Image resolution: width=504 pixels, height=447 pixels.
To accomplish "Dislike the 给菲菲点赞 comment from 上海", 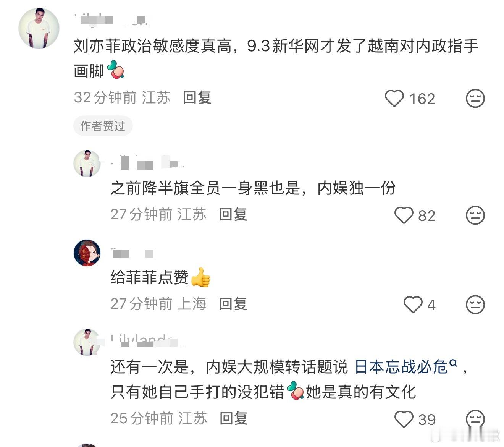I will [x=475, y=304].
